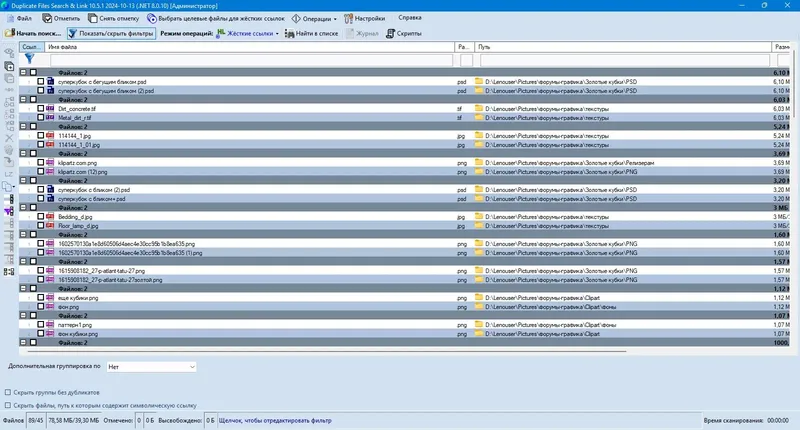Choose target files for hard links

[215, 18]
